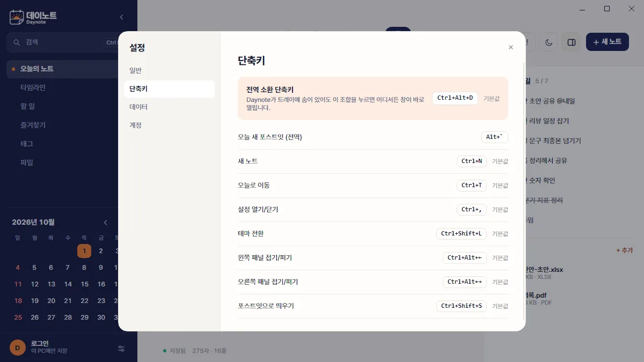Open the 계정 settings tab
This screenshot has height=362, width=644.
coord(169,125)
